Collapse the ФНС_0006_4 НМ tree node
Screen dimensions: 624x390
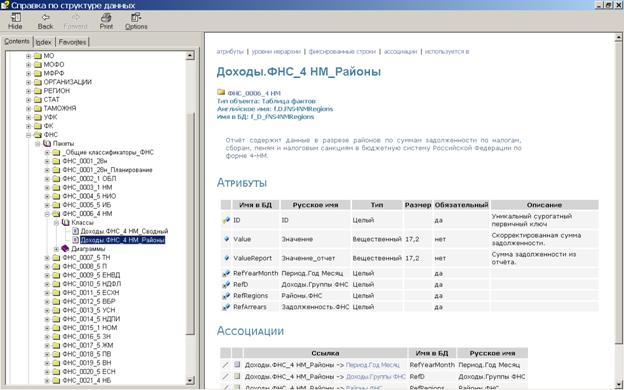coord(47,214)
